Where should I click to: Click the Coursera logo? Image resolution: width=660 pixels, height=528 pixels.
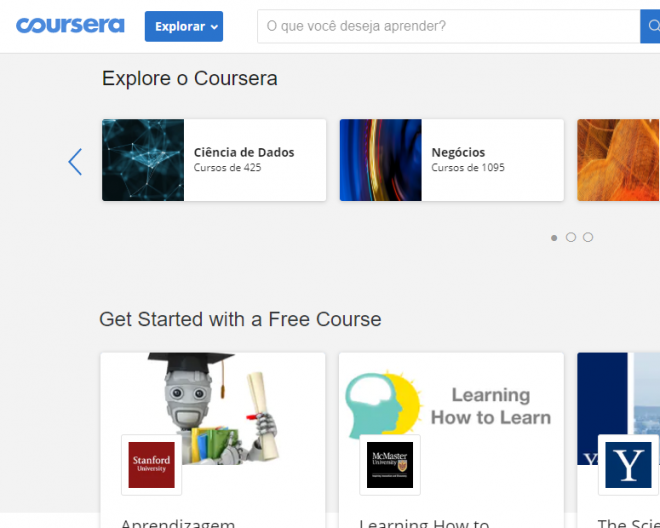click(x=70, y=25)
